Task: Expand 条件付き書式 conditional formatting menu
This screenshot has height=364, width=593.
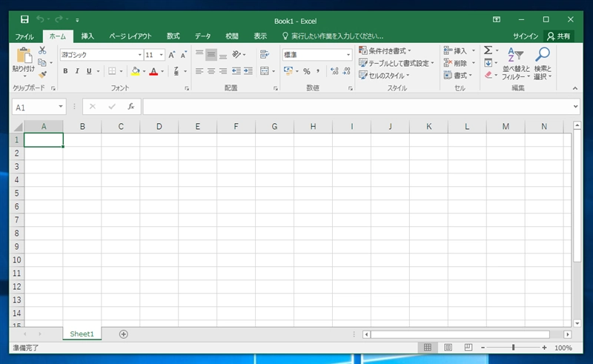Action: click(385, 50)
